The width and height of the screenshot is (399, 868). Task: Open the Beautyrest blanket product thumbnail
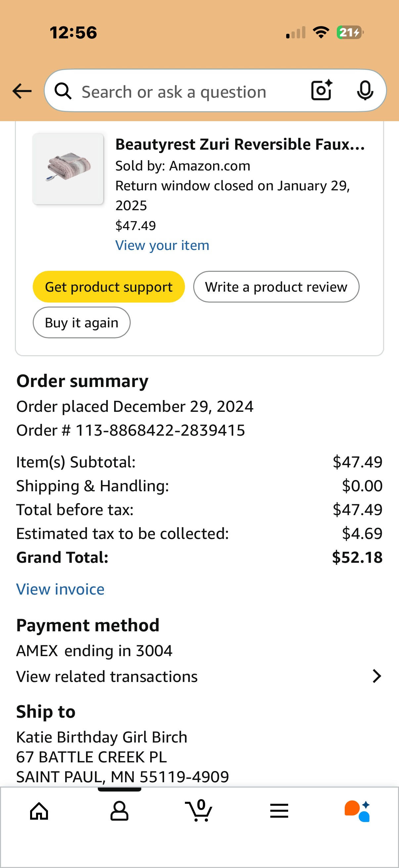click(68, 169)
